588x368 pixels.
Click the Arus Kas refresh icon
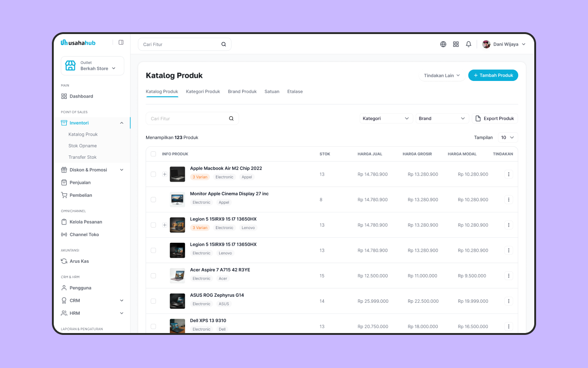[64, 261]
